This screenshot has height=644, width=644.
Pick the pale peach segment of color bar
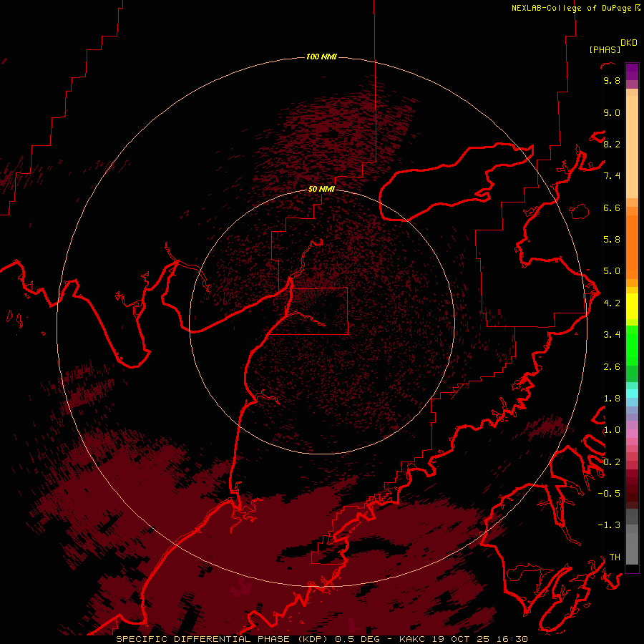(x=632, y=148)
